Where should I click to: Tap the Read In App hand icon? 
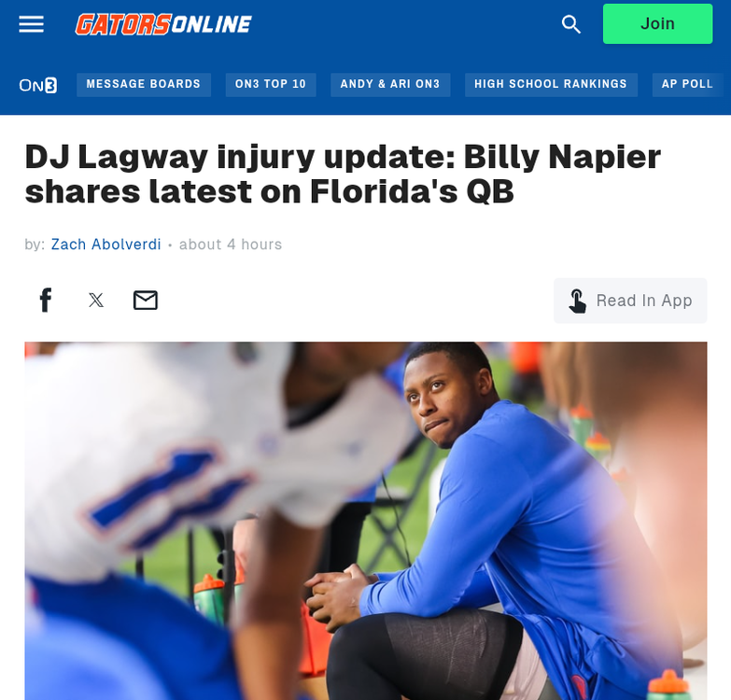[578, 301]
